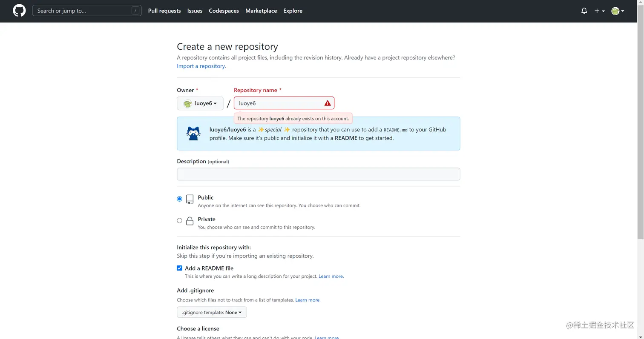
Task: Open the notifications bell
Action: tap(584, 11)
